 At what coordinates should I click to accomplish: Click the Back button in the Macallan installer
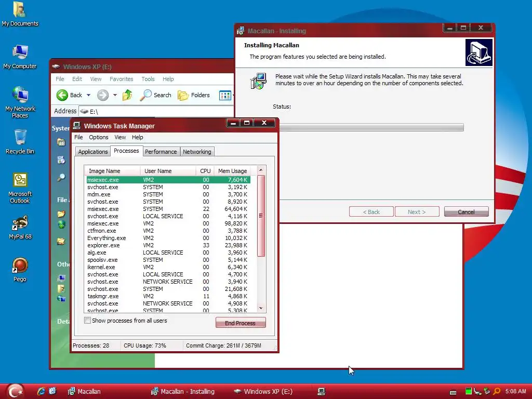pyautogui.click(x=371, y=212)
